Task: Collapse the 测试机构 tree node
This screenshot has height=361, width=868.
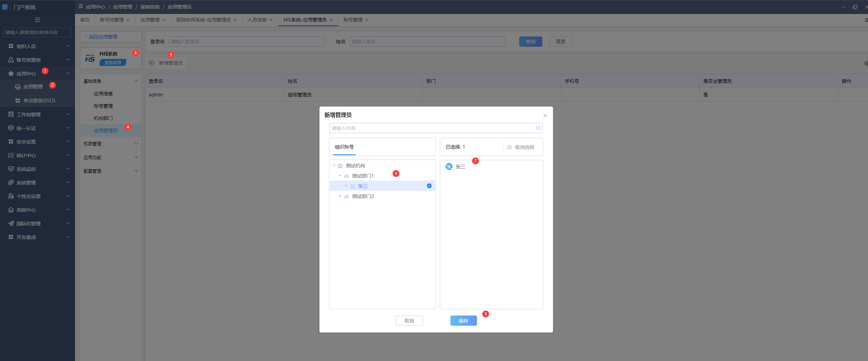Action: coord(334,166)
